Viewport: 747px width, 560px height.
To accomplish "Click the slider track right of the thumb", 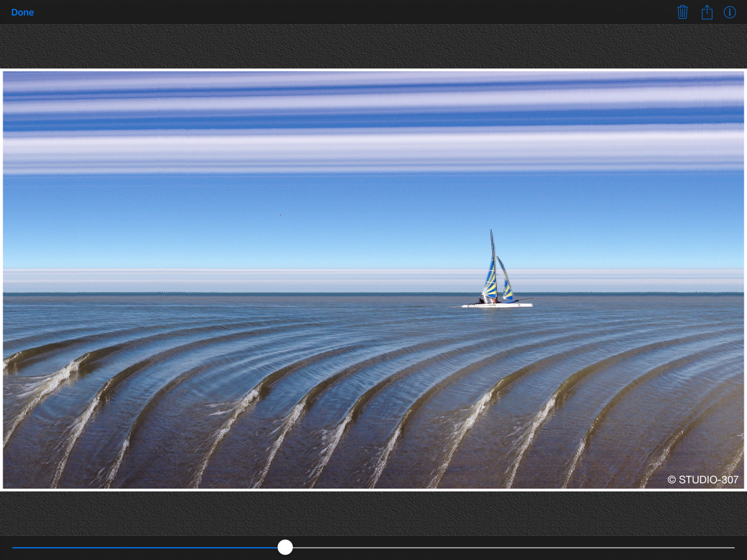I will point(514,548).
